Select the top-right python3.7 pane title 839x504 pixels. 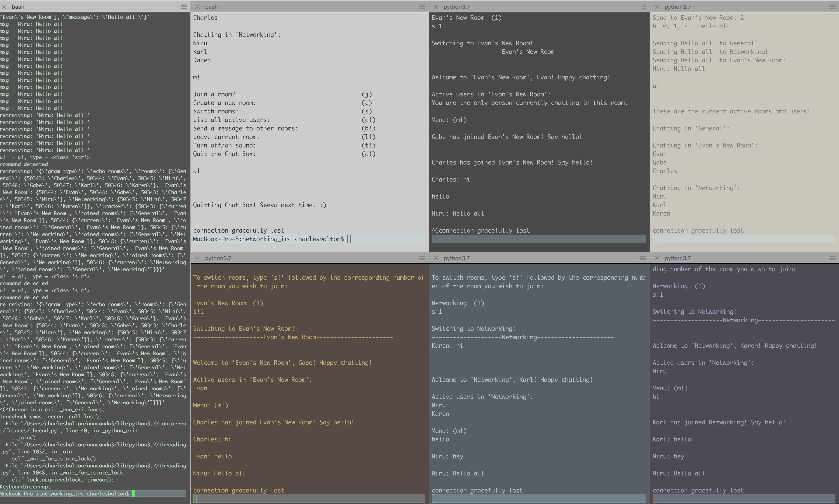[678, 7]
